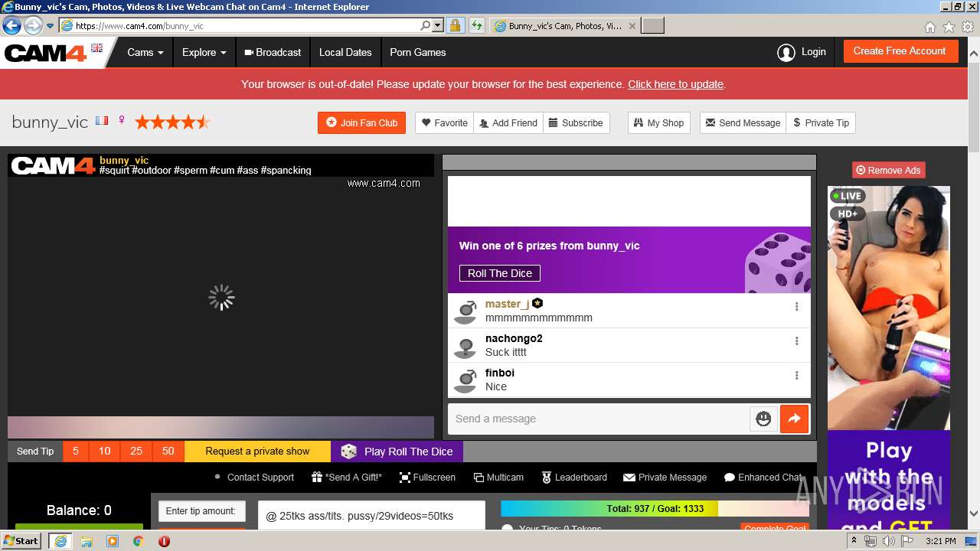Click the Join Fan Club button

[361, 122]
